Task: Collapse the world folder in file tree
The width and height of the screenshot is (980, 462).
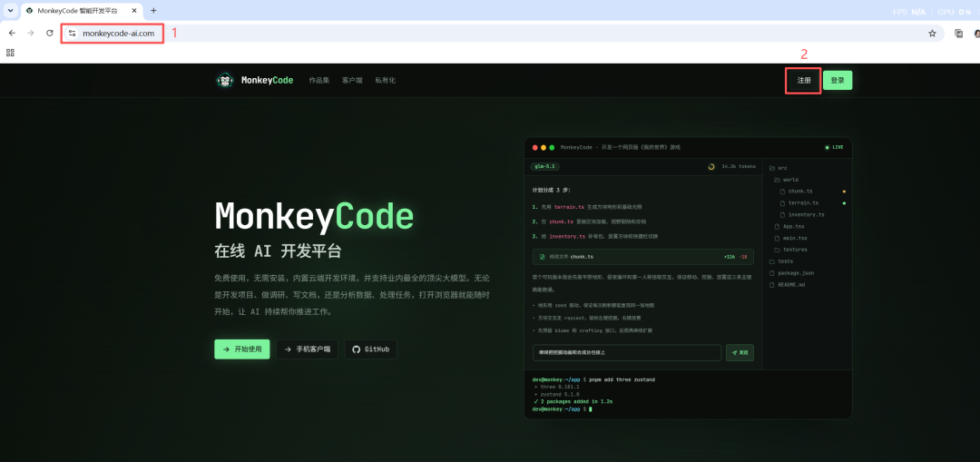Action: coord(786,180)
